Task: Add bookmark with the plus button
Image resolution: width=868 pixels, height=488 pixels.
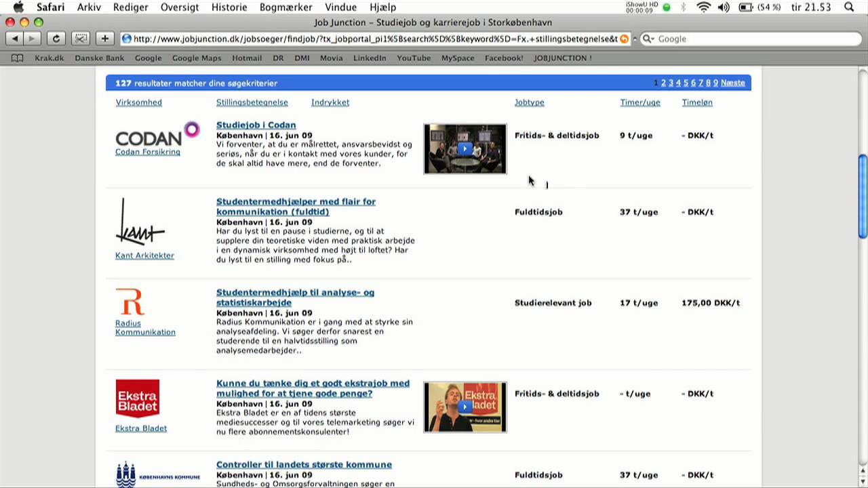Action: pyautogui.click(x=104, y=39)
